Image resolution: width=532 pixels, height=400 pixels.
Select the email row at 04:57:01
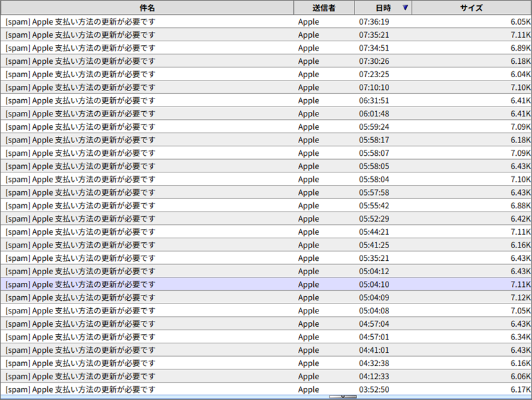point(266,337)
